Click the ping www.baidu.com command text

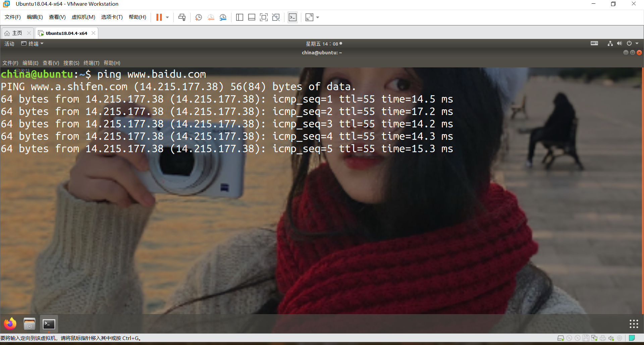pyautogui.click(x=152, y=74)
